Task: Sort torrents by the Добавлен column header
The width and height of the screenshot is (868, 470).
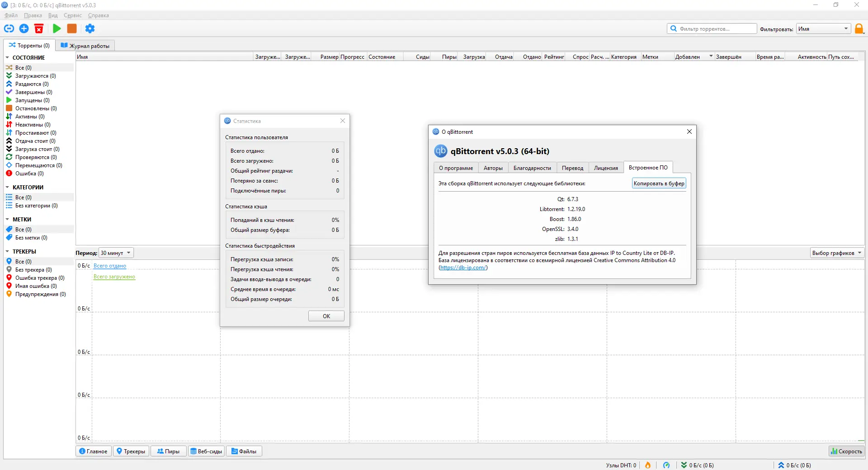Action: pyautogui.click(x=694, y=57)
